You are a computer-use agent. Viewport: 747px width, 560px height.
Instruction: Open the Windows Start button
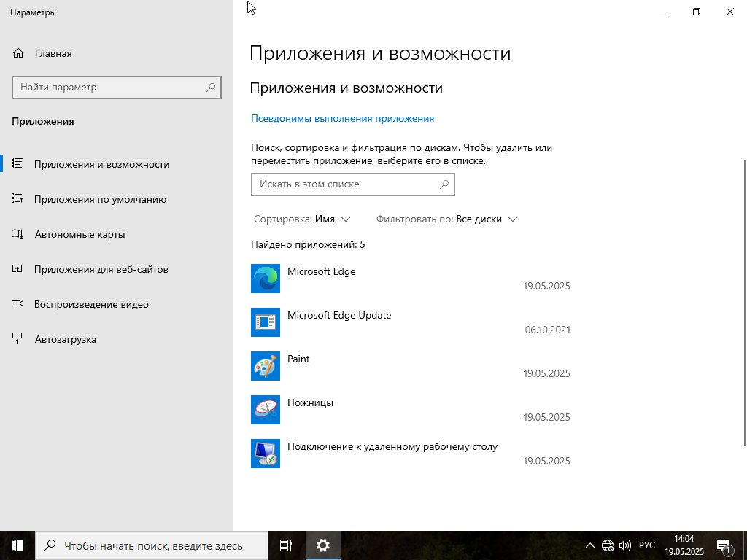[18, 545]
